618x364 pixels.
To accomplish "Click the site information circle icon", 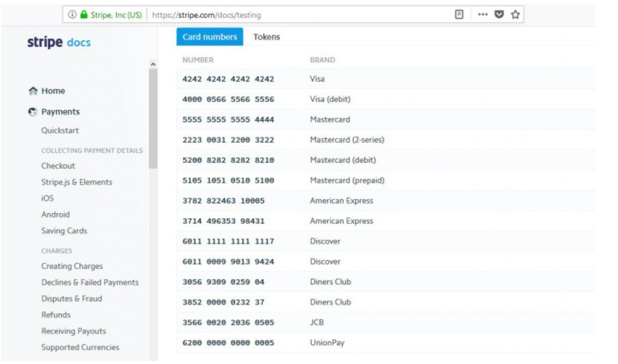I will click(72, 15).
